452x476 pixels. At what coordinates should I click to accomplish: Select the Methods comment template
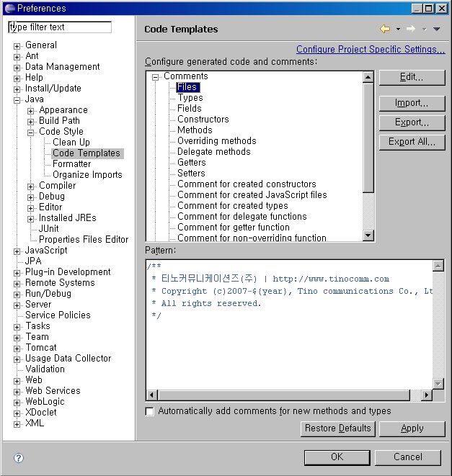tap(195, 130)
